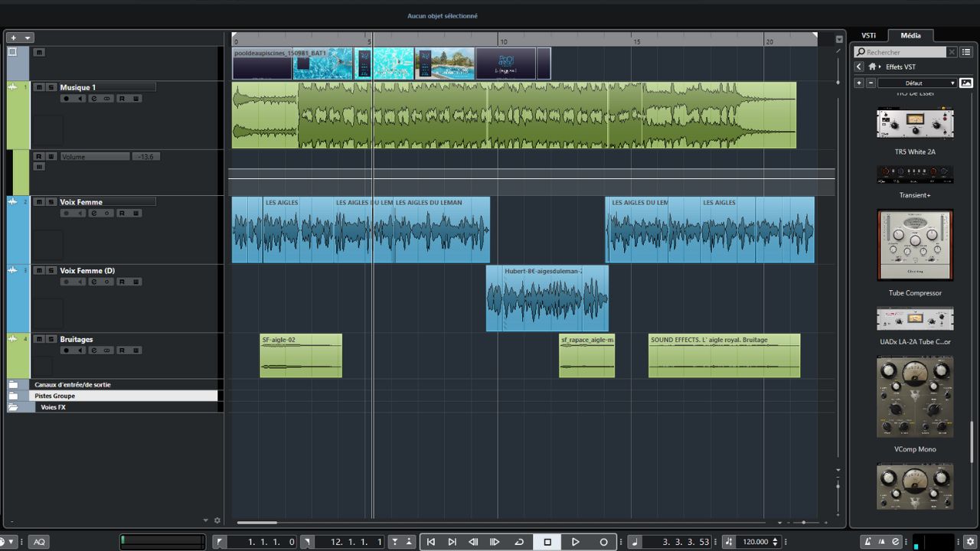980x551 pixels.
Task: Click the AQ auto-quantize button
Action: [x=39, y=542]
